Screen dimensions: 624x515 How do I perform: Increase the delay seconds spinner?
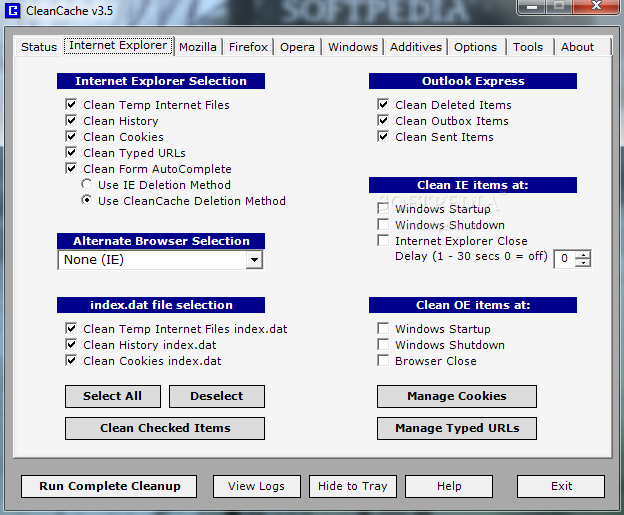583,255
